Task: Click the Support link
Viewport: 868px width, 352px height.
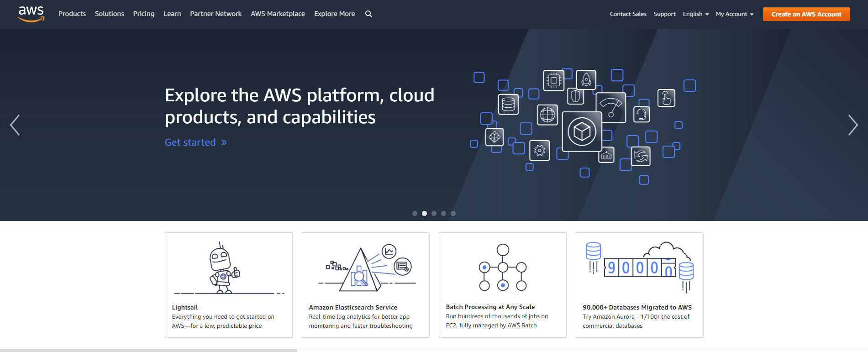Action: [664, 14]
